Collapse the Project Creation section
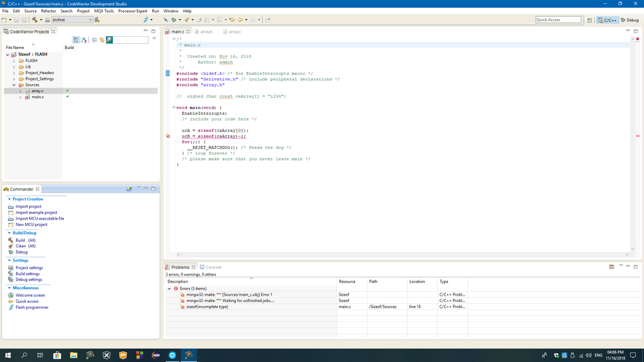 click(x=10, y=199)
